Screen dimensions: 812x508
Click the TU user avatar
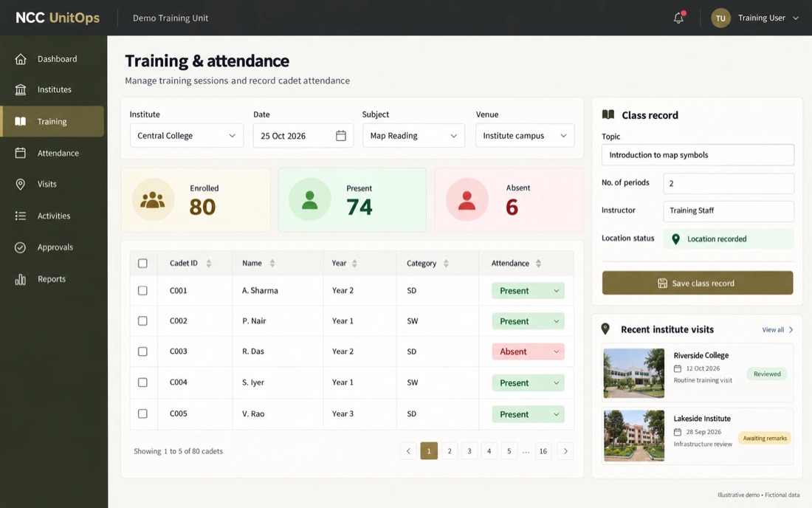[x=720, y=18]
